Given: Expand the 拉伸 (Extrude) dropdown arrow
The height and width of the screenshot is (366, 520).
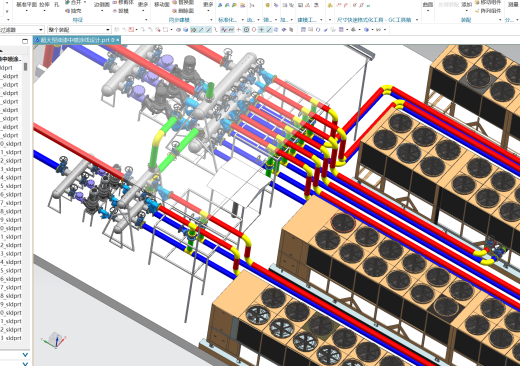Looking at the screenshot, I should pyautogui.click(x=44, y=11).
